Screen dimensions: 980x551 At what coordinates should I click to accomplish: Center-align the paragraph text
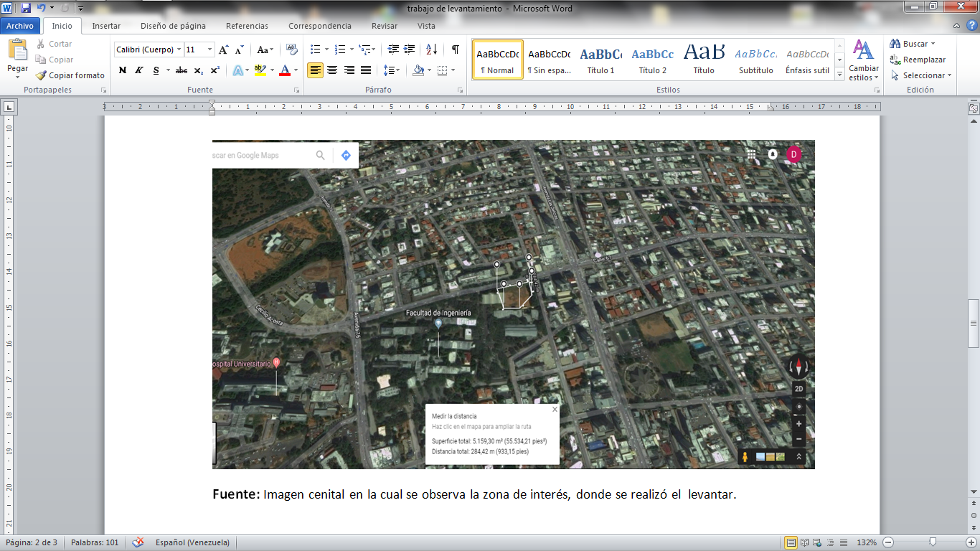pyautogui.click(x=332, y=70)
